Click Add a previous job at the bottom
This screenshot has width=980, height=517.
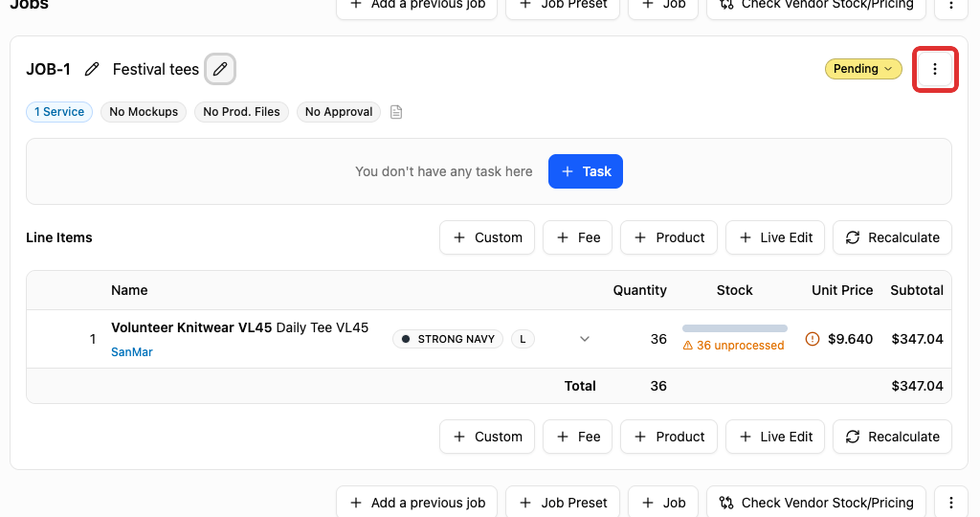(x=417, y=502)
